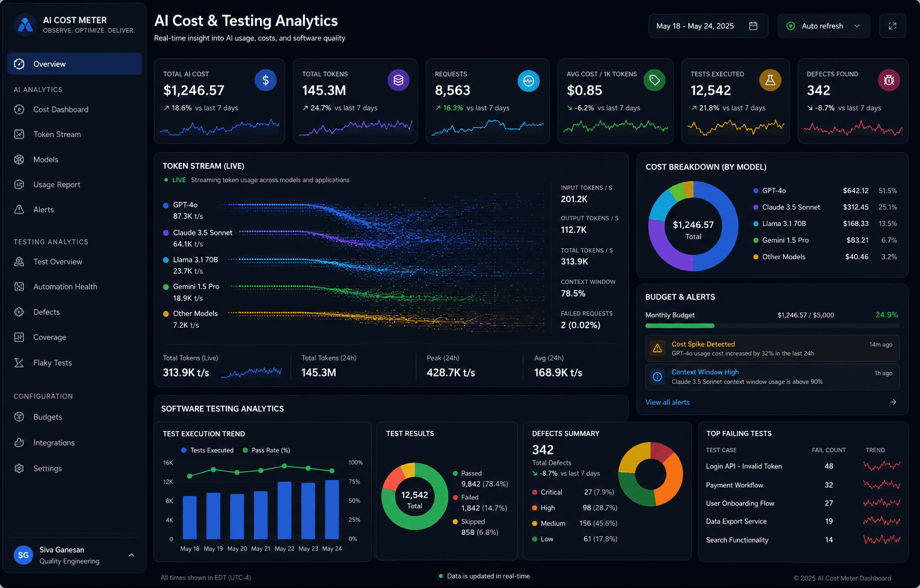Click the 'User Onboarding Flow' test case

(740, 503)
